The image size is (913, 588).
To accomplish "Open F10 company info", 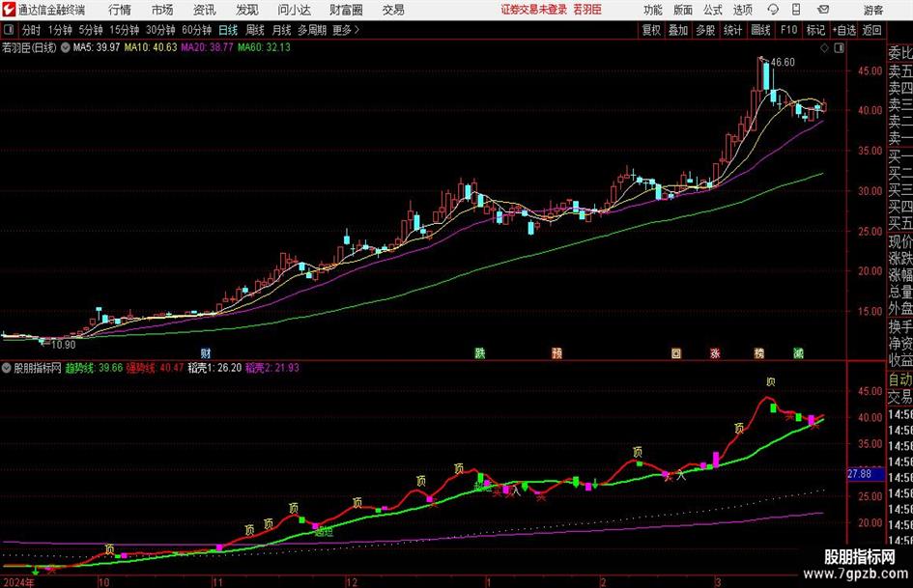I will pyautogui.click(x=788, y=30).
